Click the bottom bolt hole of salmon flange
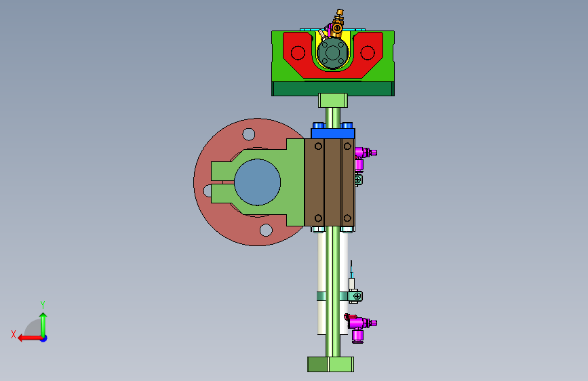The height and width of the screenshot is (381, 588). tap(266, 230)
